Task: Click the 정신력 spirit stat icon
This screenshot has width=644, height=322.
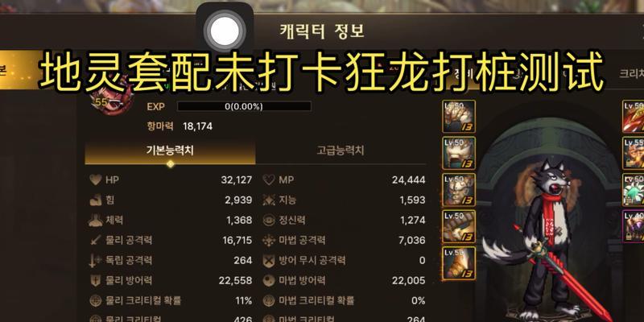Action: pos(269,220)
